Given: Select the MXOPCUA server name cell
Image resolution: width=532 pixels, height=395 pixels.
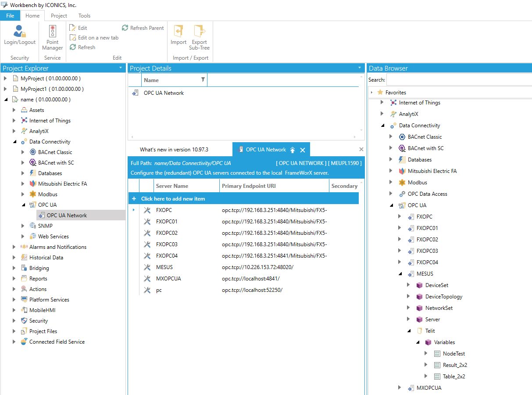Looking at the screenshot, I should (x=168, y=279).
